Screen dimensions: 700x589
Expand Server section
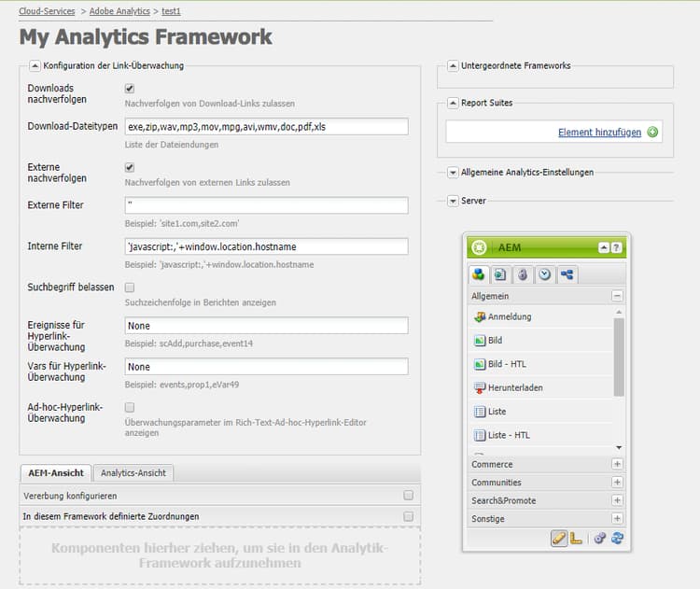coord(453,201)
